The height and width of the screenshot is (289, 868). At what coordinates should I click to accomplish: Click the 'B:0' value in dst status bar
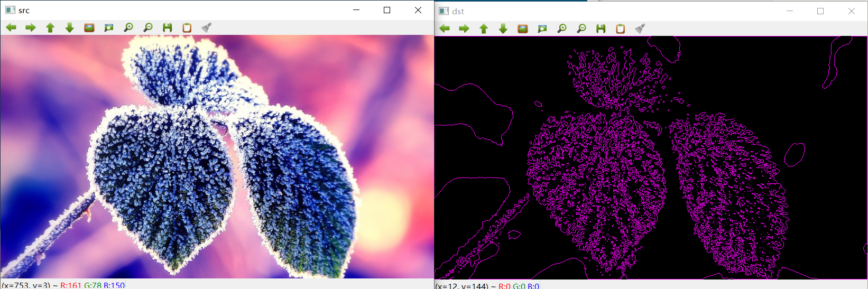point(533,286)
